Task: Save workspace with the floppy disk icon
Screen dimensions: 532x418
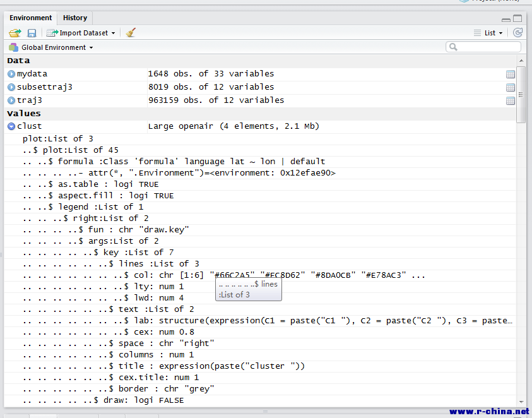Action: [32, 33]
